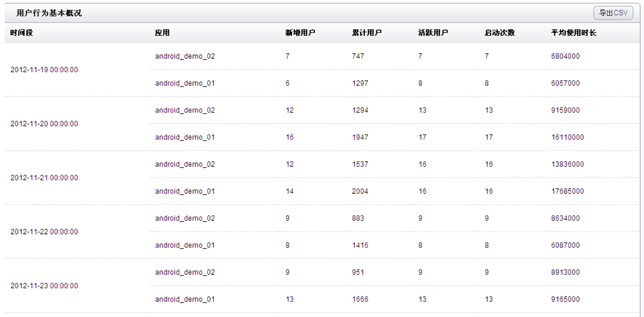Image resolution: width=644 pixels, height=317 pixels.
Task: Click the 应用 column header
Action: 162,33
